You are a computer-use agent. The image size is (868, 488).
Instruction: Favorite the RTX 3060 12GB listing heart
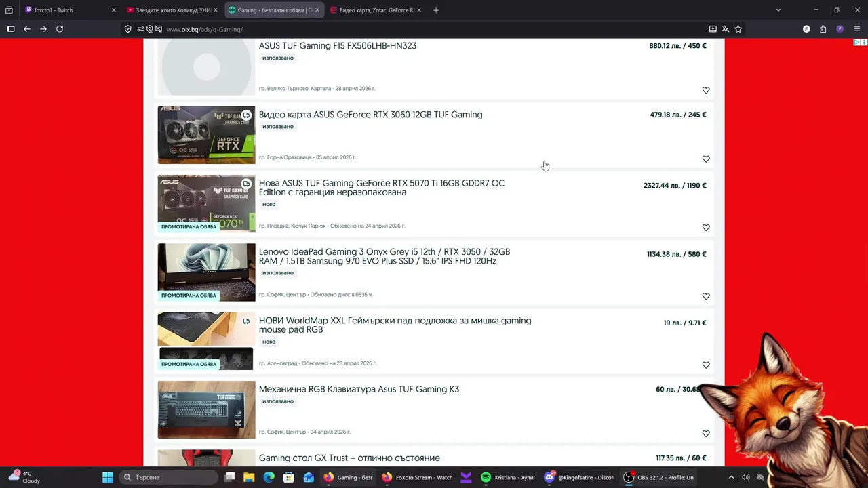706,159
